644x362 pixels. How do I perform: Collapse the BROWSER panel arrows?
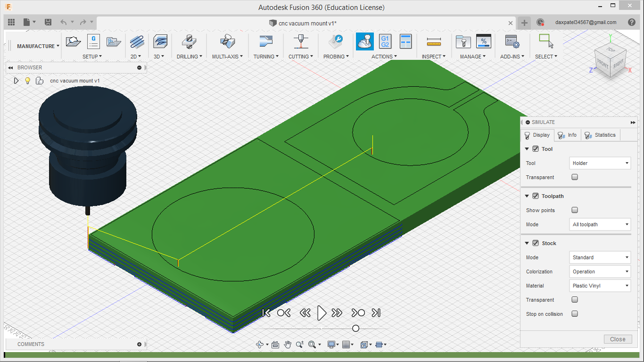tap(10, 68)
